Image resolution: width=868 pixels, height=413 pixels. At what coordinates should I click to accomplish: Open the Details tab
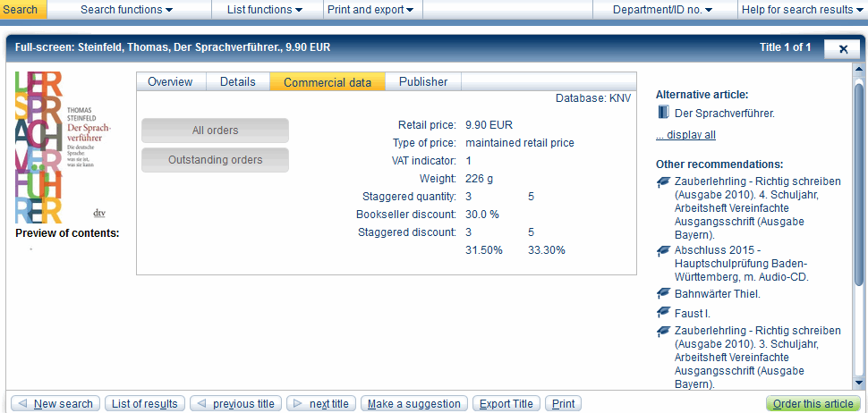coord(237,82)
